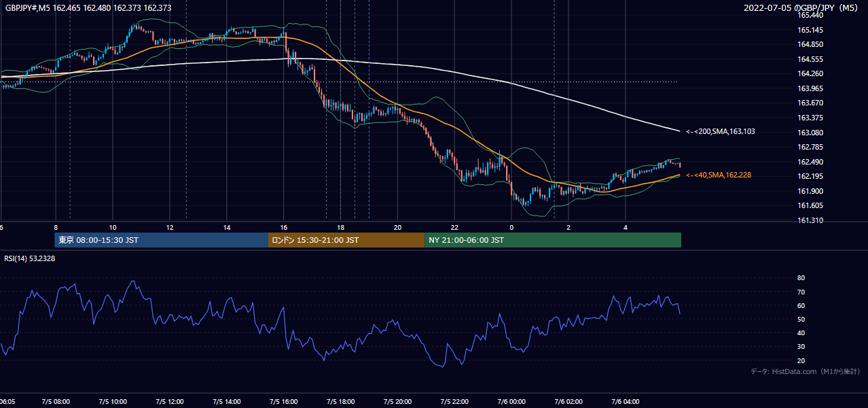
Task: Click price level 163.375 on axis
Action: click(x=810, y=118)
